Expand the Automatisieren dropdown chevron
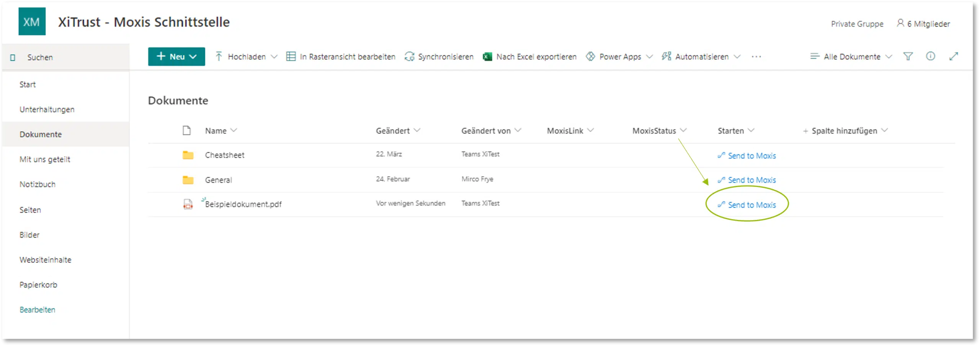This screenshot has width=980, height=346. coord(737,57)
